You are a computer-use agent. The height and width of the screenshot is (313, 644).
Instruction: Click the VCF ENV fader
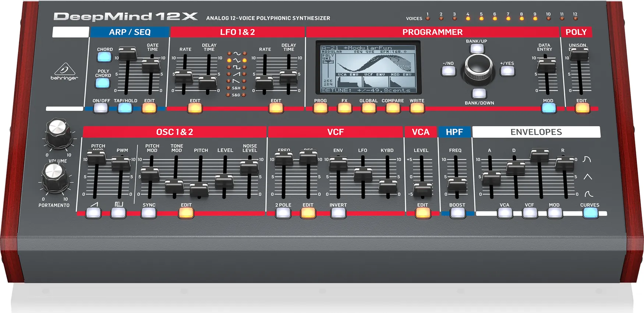point(338,163)
